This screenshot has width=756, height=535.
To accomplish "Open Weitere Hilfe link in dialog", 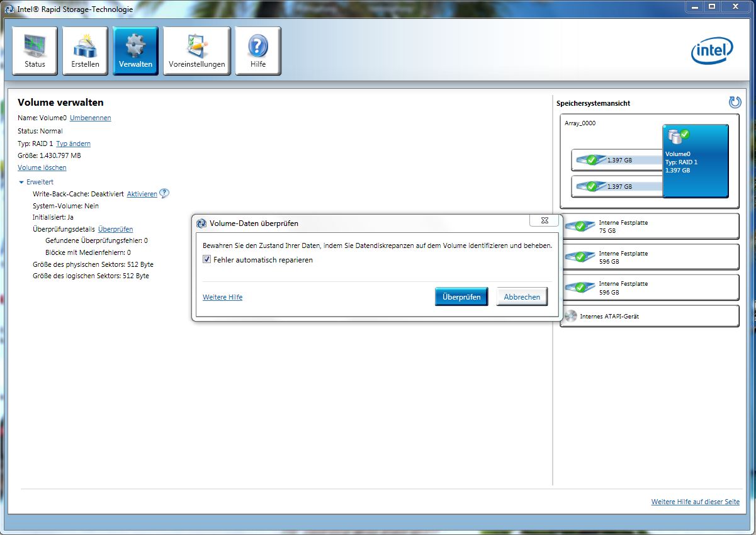I will (222, 297).
